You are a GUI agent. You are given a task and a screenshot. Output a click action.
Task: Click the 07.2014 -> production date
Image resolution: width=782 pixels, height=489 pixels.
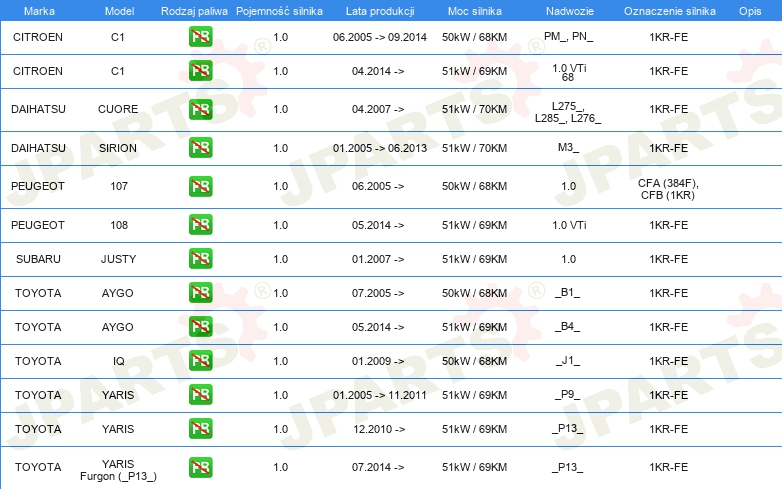[x=378, y=467]
